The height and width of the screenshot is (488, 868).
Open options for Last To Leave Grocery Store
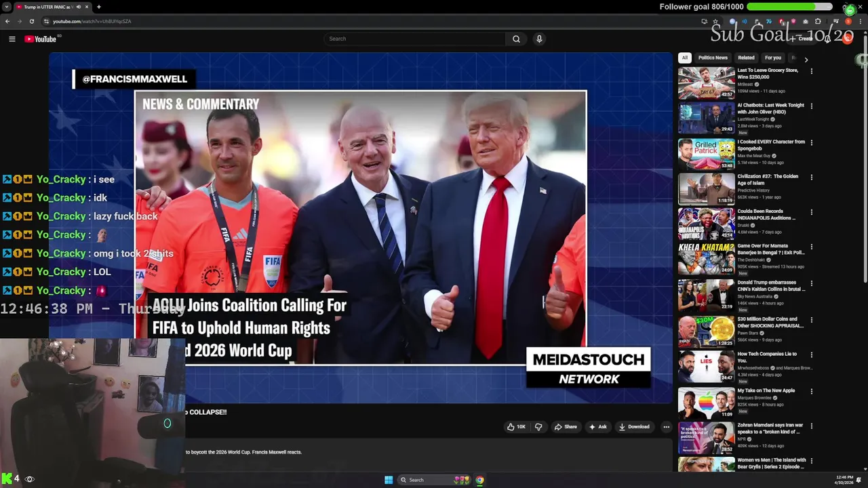[x=811, y=70]
